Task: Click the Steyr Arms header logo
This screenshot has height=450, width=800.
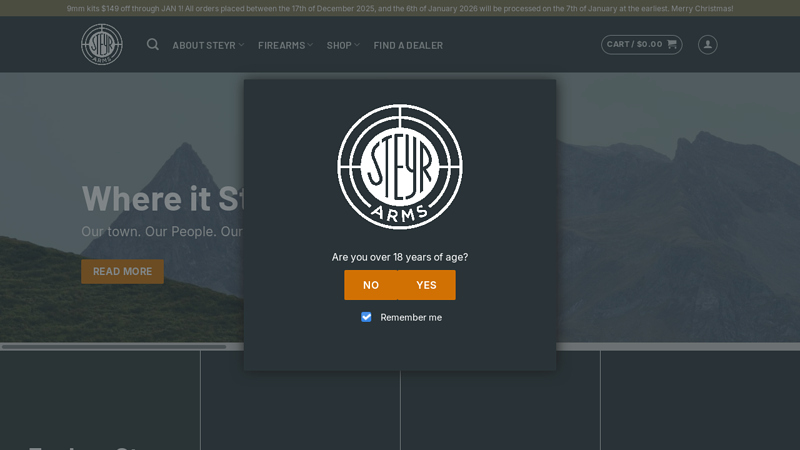Action: (x=102, y=44)
